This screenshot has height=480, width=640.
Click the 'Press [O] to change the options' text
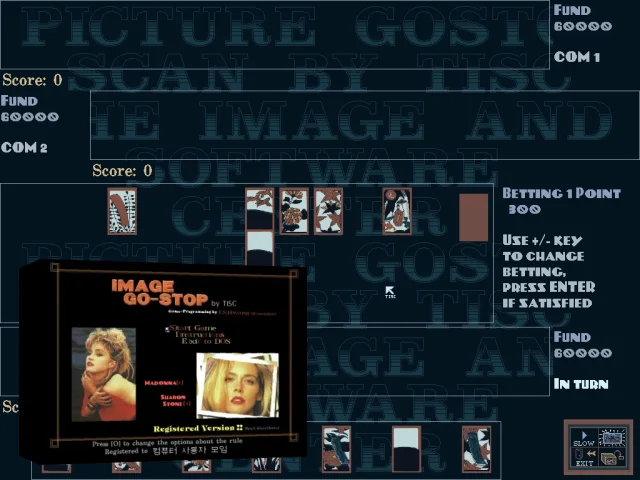point(167,442)
